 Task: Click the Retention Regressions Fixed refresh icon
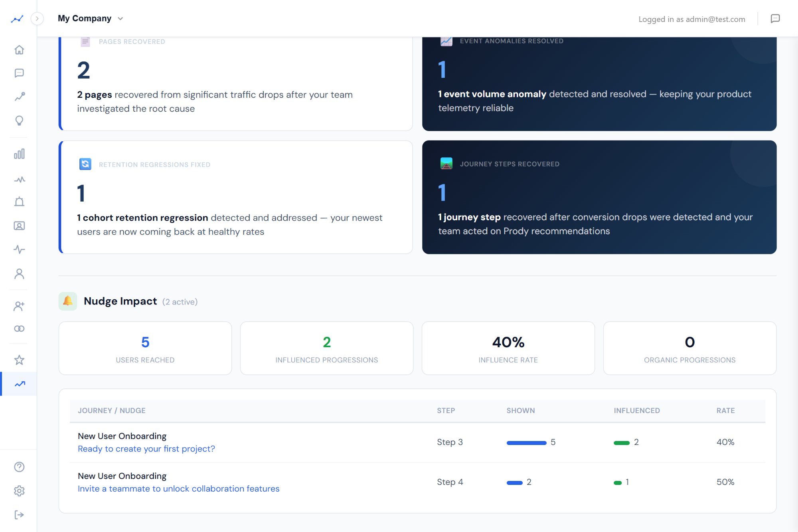coord(85,164)
